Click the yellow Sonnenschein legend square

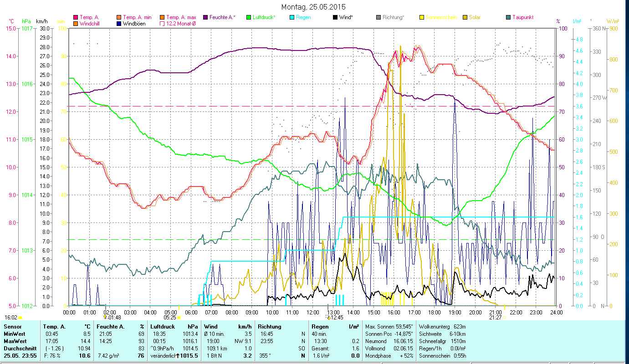421,17
